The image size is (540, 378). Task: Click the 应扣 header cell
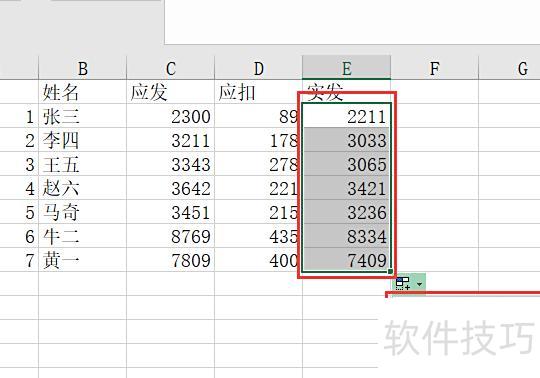tap(258, 92)
